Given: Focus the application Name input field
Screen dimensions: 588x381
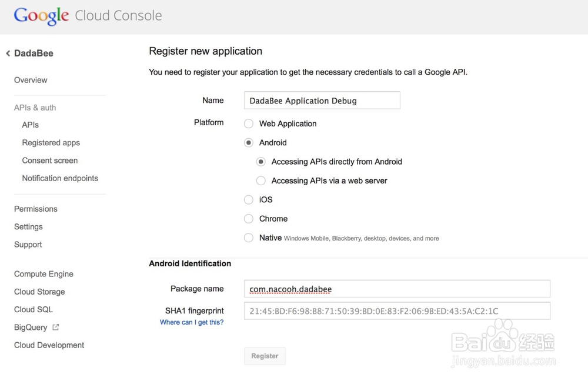Looking at the screenshot, I should point(322,101).
